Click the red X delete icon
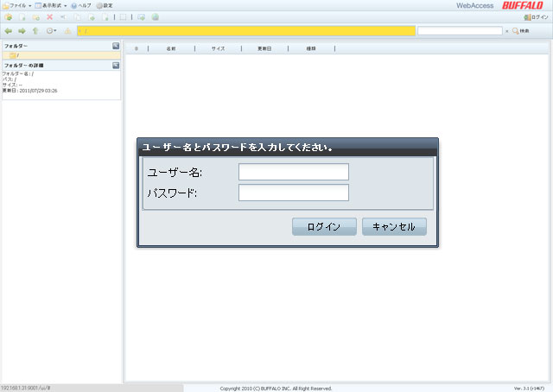Screen dimensions: 553x392 click(x=49, y=17)
